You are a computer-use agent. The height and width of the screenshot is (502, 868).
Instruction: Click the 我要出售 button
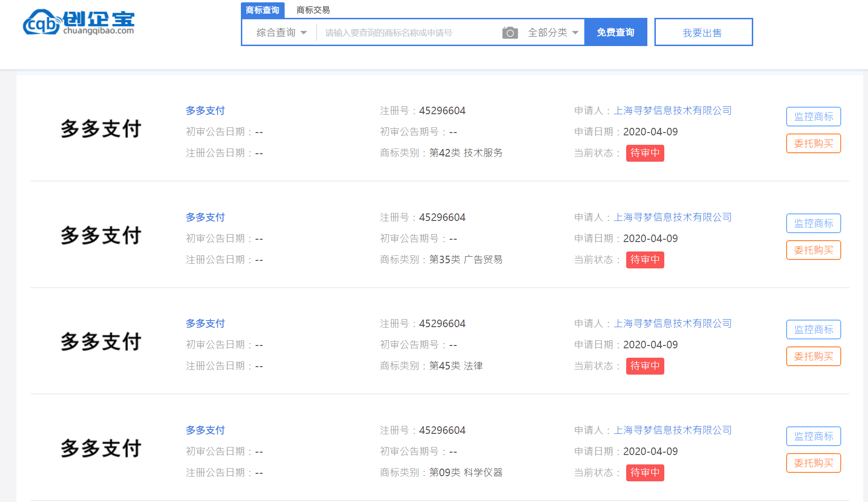click(x=703, y=32)
